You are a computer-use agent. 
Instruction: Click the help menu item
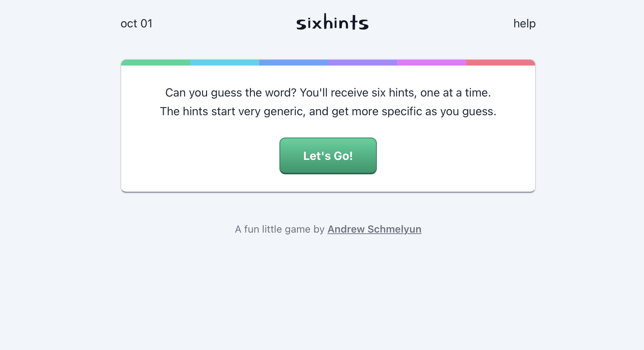point(525,23)
